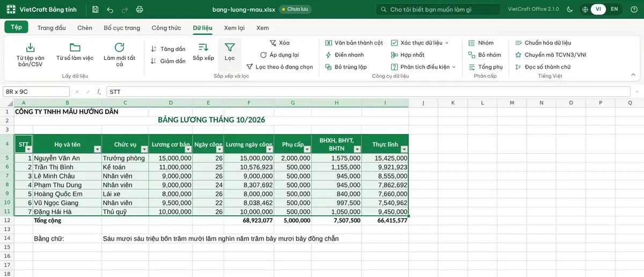Screen dimensions: 644x277
Task: Click the total cell 66,415,577
Action: [x=385, y=220]
